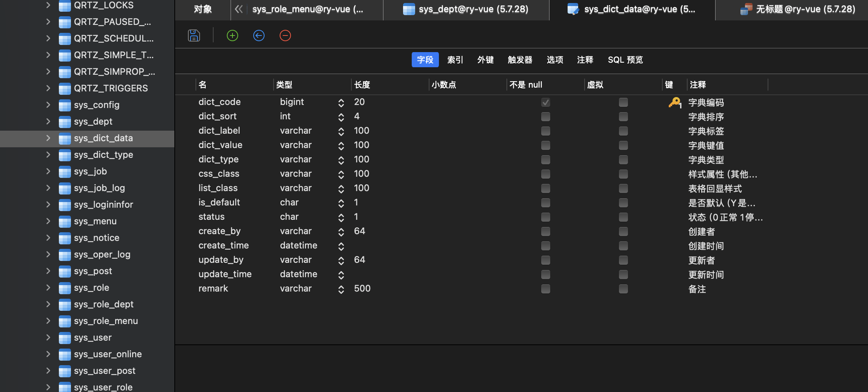868x392 pixels.
Task: Switch to the 索引 tab
Action: [x=455, y=60]
